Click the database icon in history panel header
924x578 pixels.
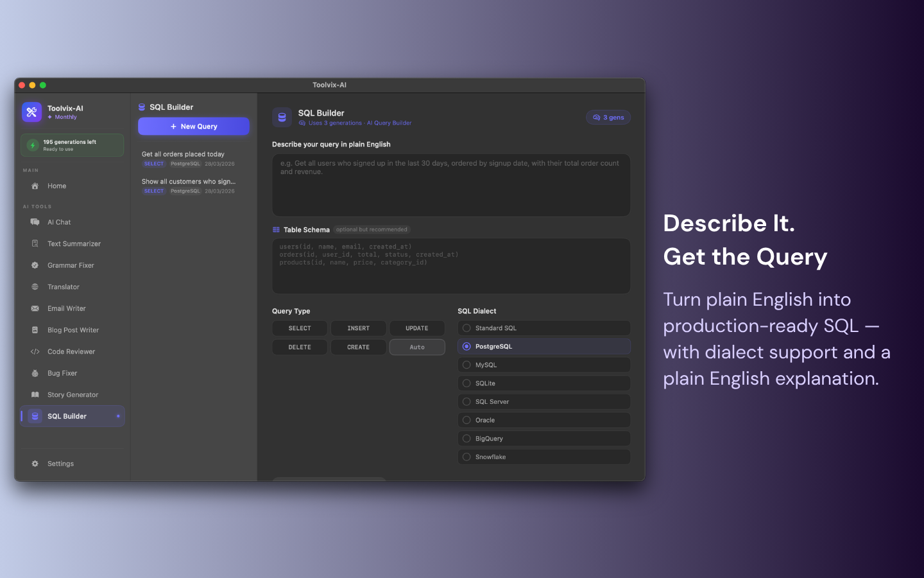(142, 107)
